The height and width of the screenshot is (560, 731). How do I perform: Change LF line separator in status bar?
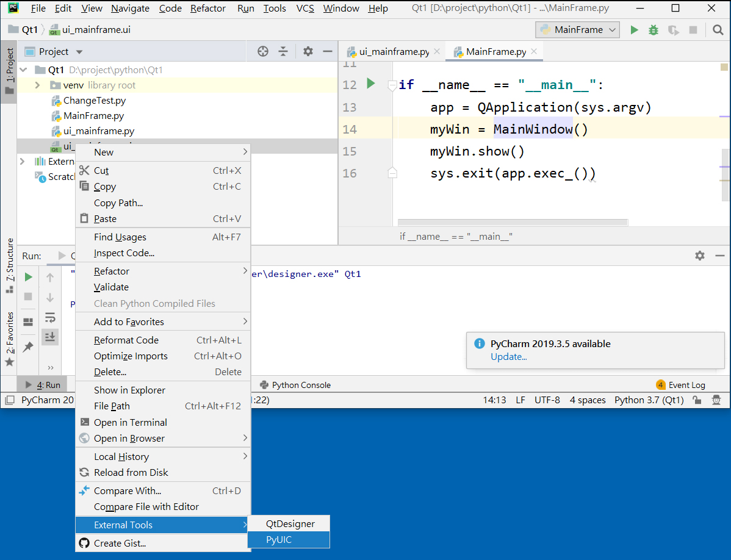coord(520,400)
